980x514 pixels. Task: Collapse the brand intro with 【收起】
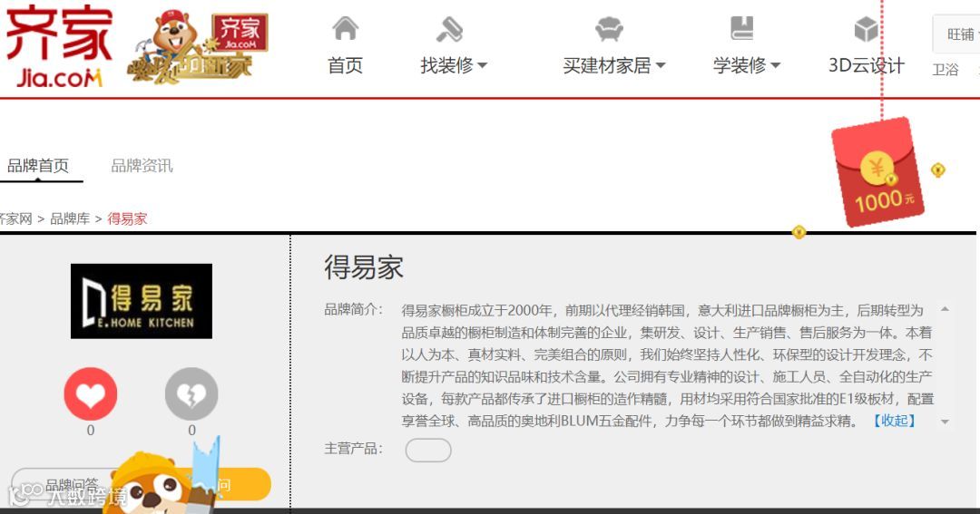coord(895,421)
